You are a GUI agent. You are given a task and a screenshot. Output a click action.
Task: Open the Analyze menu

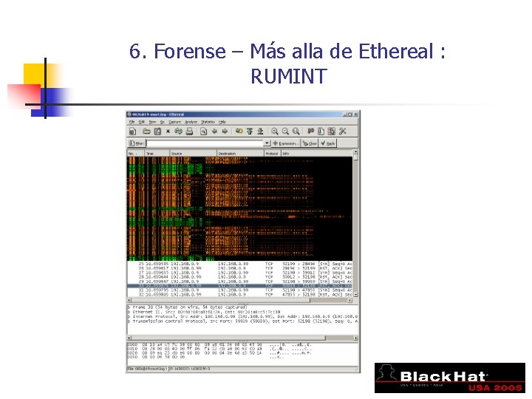(x=191, y=122)
